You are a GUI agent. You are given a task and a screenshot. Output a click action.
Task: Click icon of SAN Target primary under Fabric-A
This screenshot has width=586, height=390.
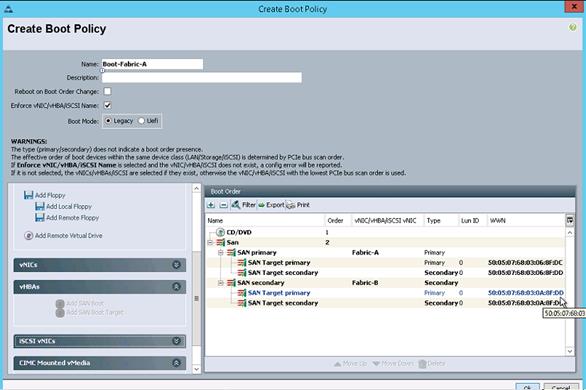point(242,263)
